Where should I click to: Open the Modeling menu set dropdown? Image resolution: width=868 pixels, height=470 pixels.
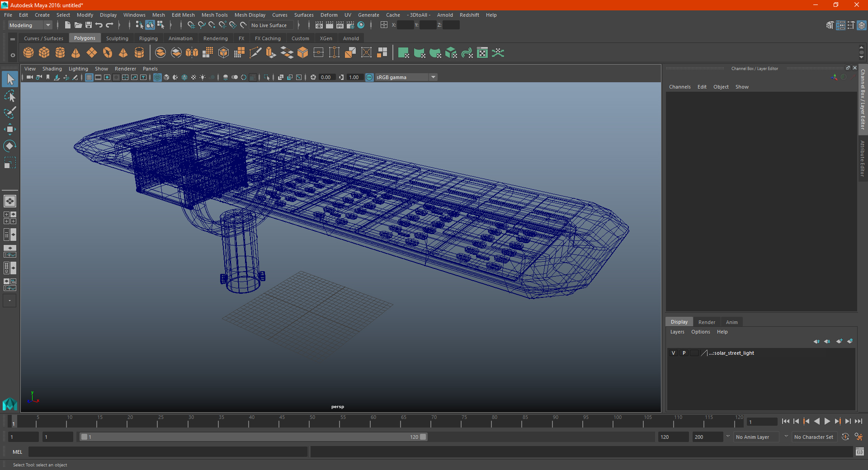30,25
